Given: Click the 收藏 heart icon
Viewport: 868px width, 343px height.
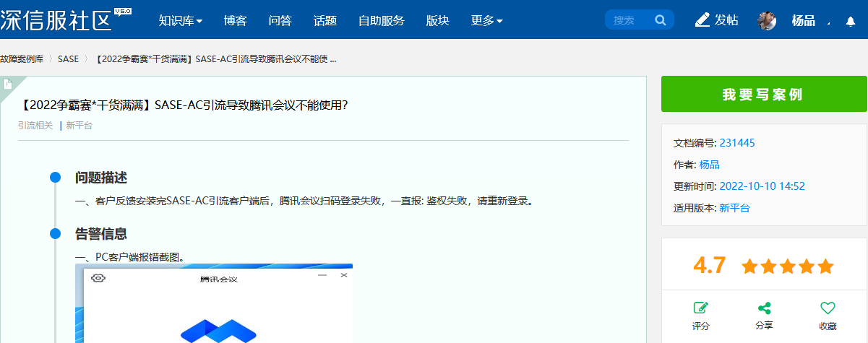Looking at the screenshot, I should (828, 308).
